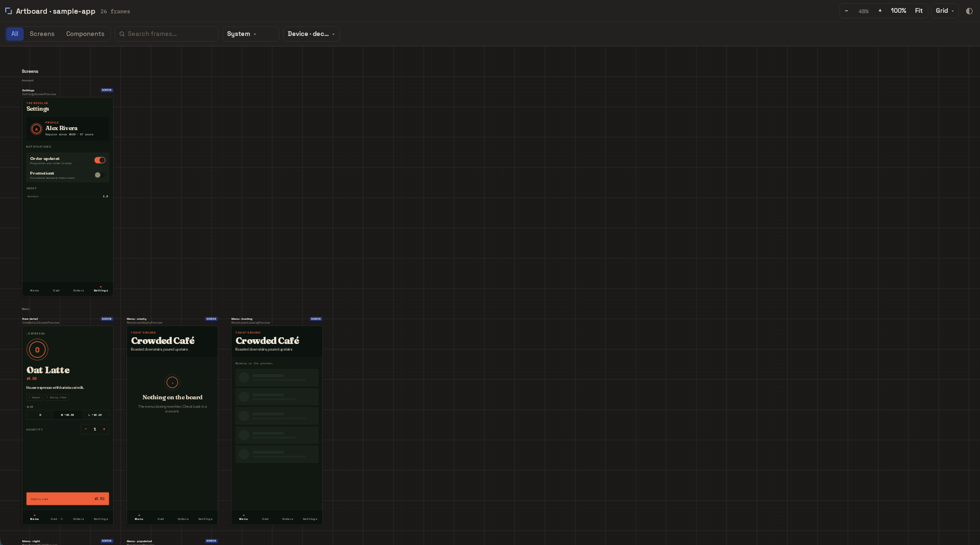This screenshot has width=980, height=545.
Task: Switch to the Screens tab
Action: (x=42, y=34)
